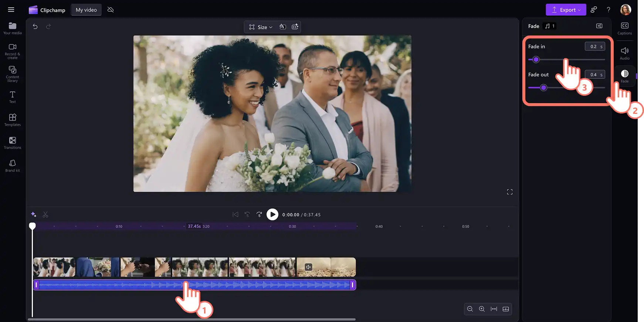Click the playhead at timeline start
Screen dimensions: 644x322
[33, 226]
